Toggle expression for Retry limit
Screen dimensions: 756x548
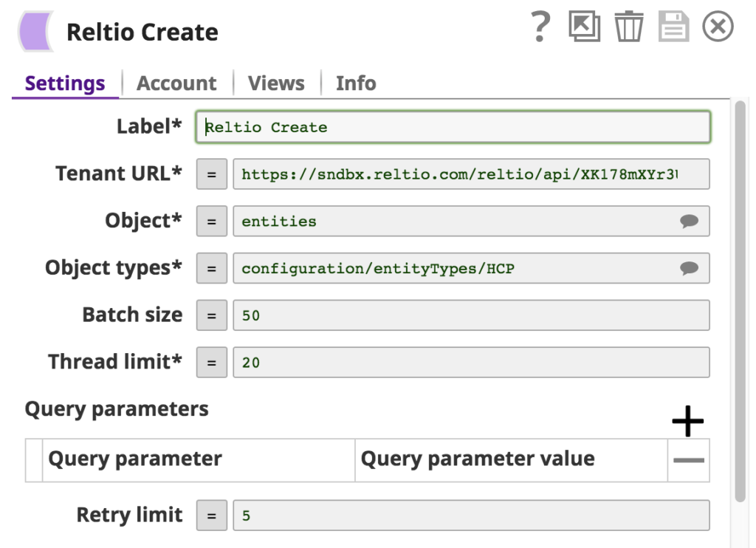pyautogui.click(x=212, y=516)
